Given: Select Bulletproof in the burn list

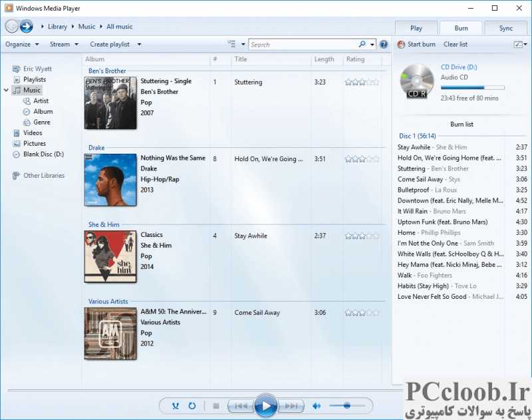Looking at the screenshot, I should click(462, 190).
